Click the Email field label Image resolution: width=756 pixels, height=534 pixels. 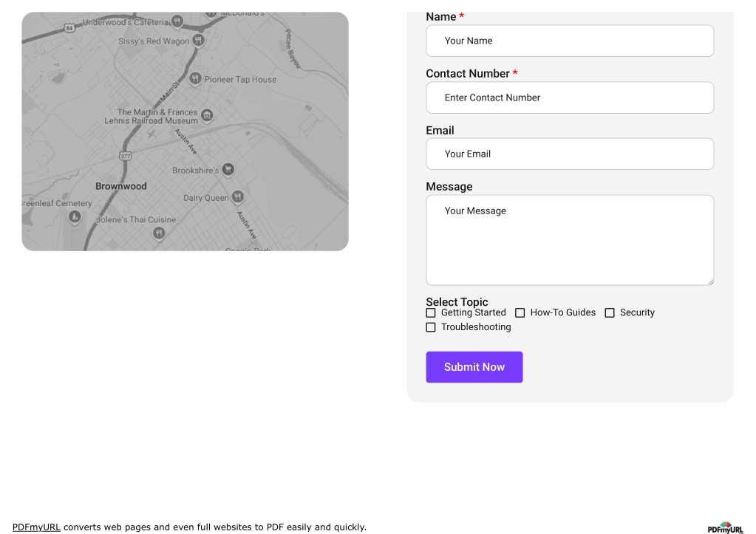coord(440,131)
